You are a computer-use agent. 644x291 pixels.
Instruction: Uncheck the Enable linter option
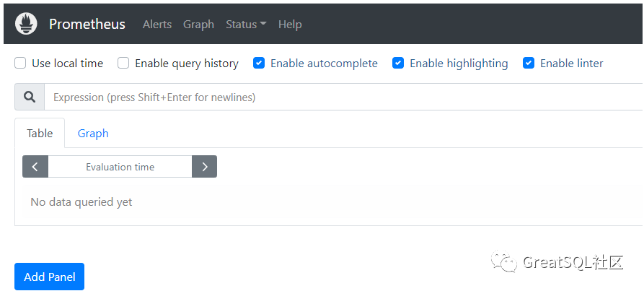point(529,64)
